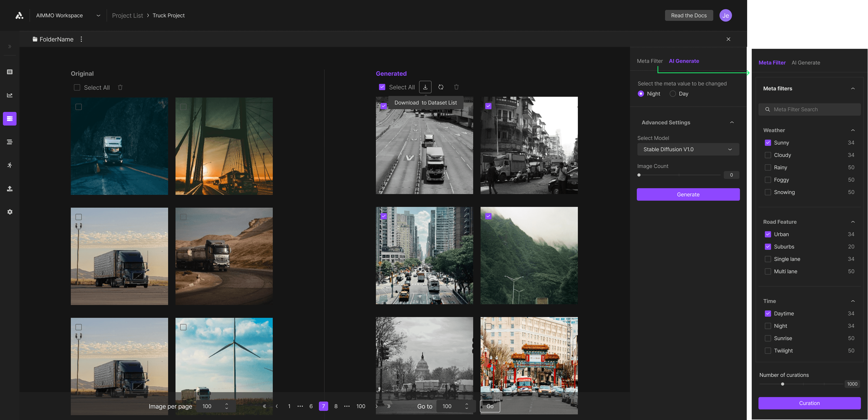Enable the Rainy weather filter
Image resolution: width=868 pixels, height=420 pixels.
[768, 168]
